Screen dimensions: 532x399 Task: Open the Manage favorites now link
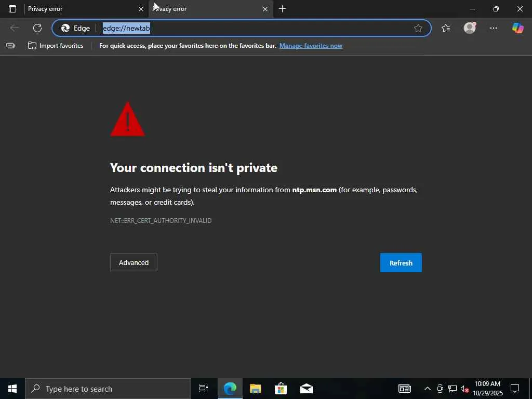pos(311,46)
